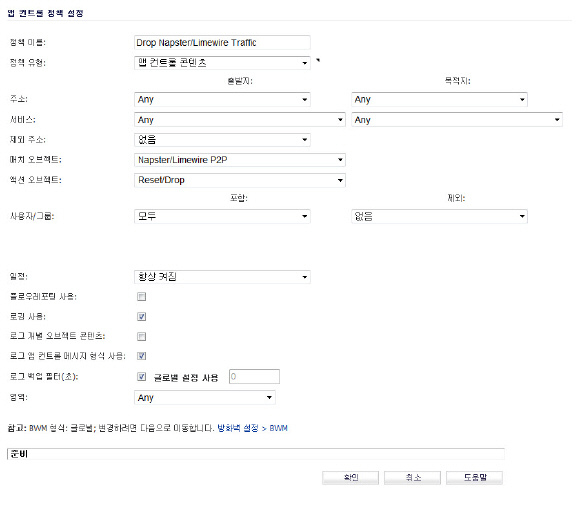
Task: Open the 일정 schedule dropdown
Action: click(222, 277)
